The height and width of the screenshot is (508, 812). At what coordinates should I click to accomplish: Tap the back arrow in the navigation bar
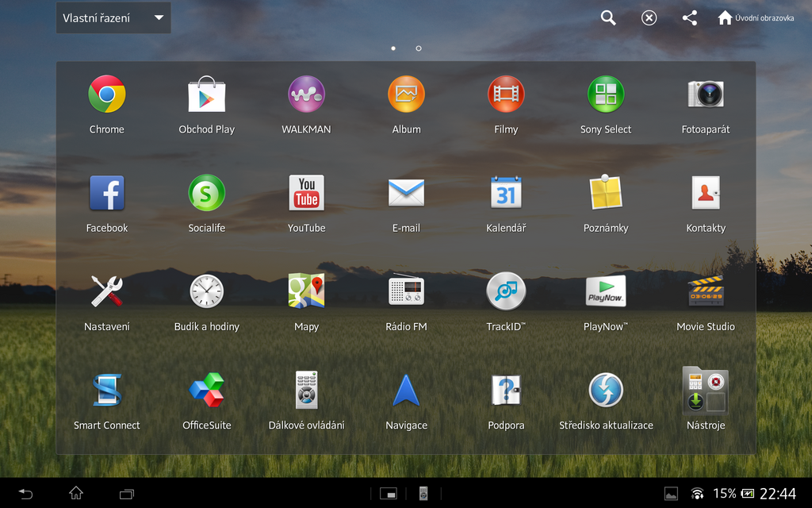pos(25,493)
